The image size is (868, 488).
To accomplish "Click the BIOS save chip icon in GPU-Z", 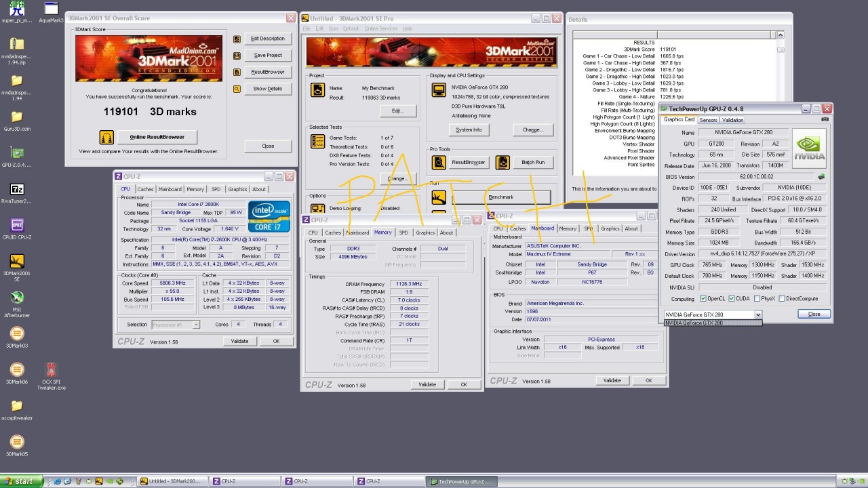I will point(821,177).
